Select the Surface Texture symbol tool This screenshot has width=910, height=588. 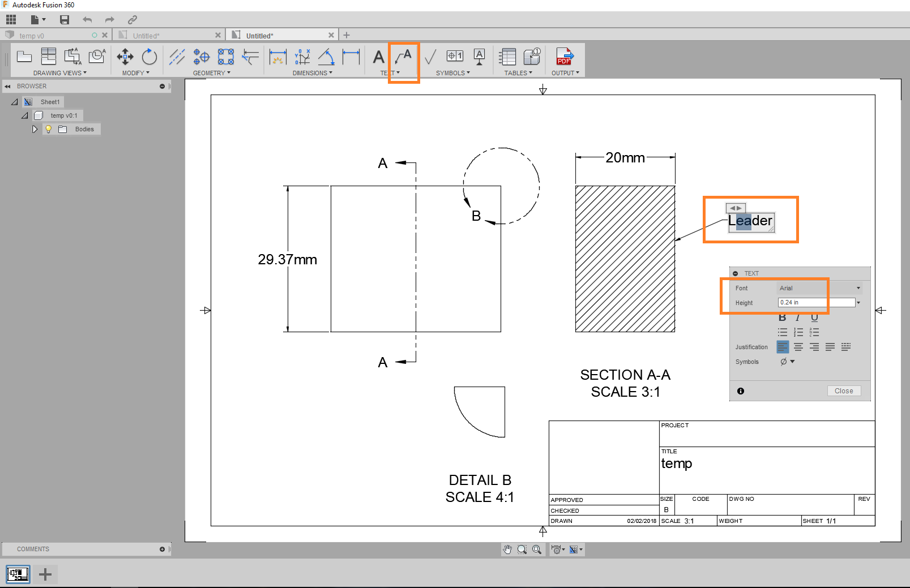click(431, 57)
